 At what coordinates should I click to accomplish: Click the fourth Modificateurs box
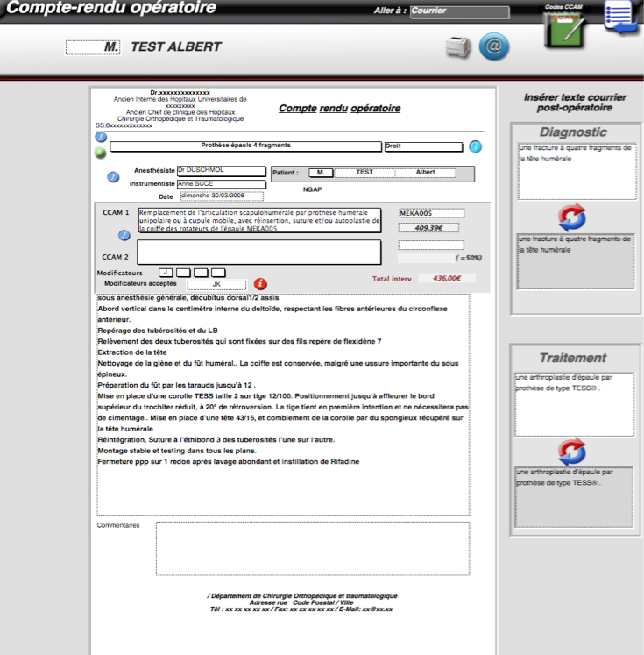click(x=218, y=273)
